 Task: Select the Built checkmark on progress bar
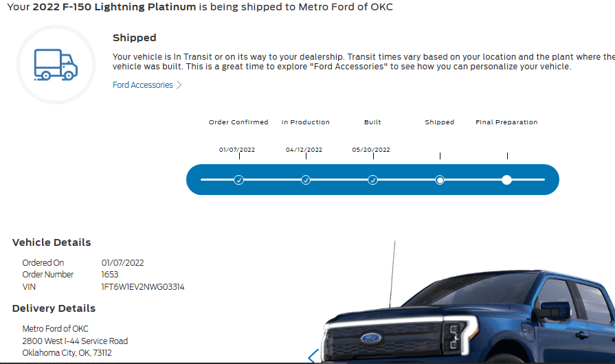372,180
